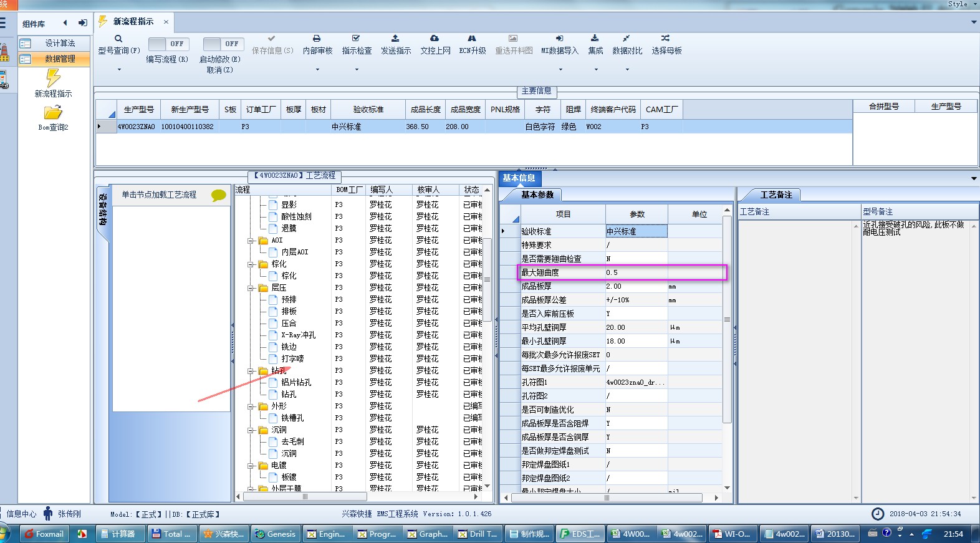980x543 pixels.
Task: Select the X-Ray冲孔 process node
Action: click(298, 335)
